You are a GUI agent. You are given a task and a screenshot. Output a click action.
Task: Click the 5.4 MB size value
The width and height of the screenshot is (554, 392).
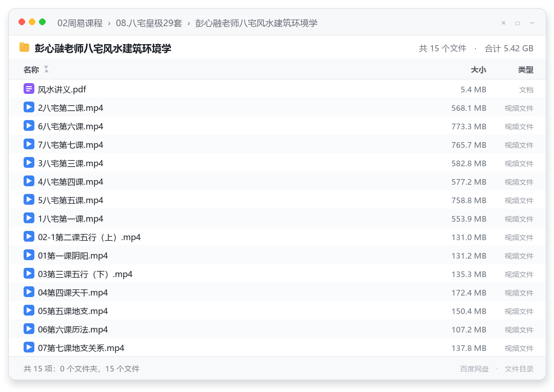click(x=473, y=89)
